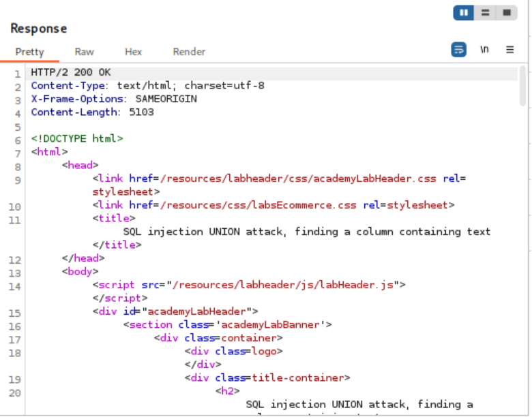Open the Render tab
The height and width of the screenshot is (417, 532).
coord(189,52)
